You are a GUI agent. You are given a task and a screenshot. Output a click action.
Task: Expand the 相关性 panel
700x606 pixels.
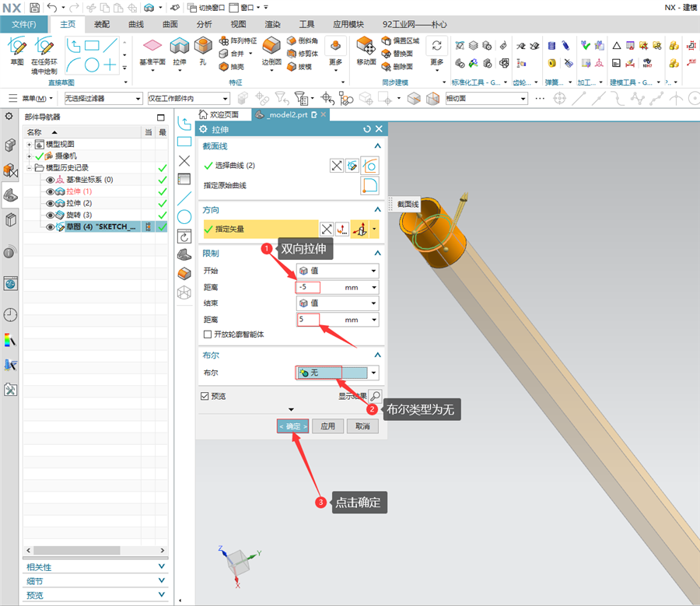(x=162, y=566)
